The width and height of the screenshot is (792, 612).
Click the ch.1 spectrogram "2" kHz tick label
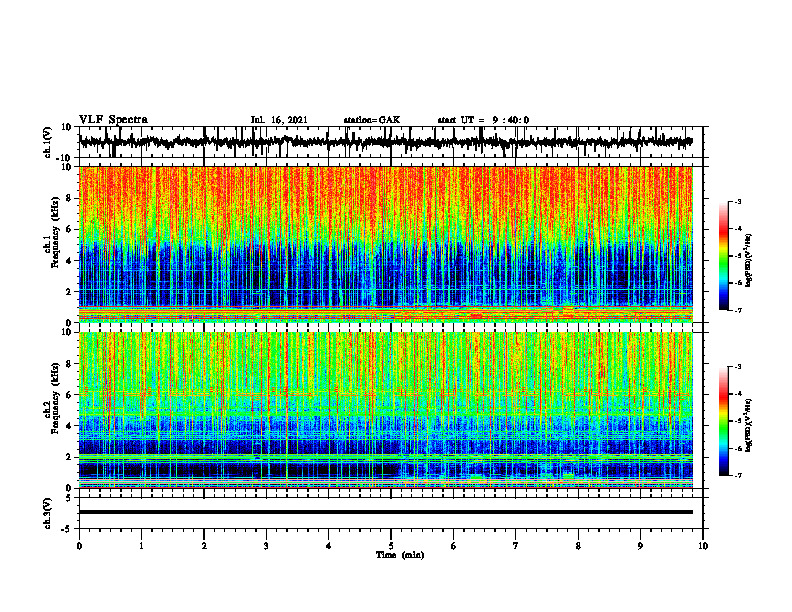tap(69, 292)
